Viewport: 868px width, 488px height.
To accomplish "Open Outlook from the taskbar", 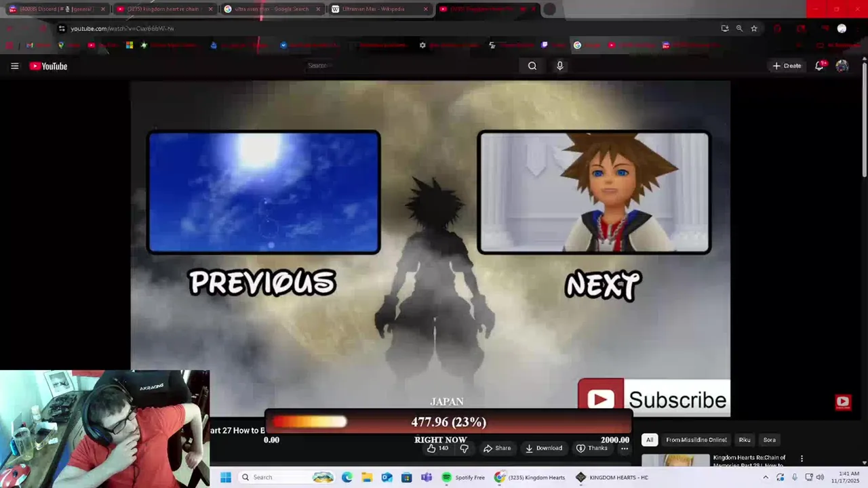I will [x=387, y=477].
